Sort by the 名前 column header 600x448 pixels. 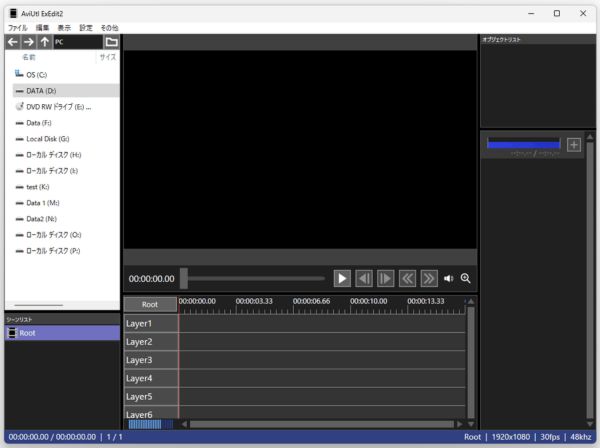point(29,57)
